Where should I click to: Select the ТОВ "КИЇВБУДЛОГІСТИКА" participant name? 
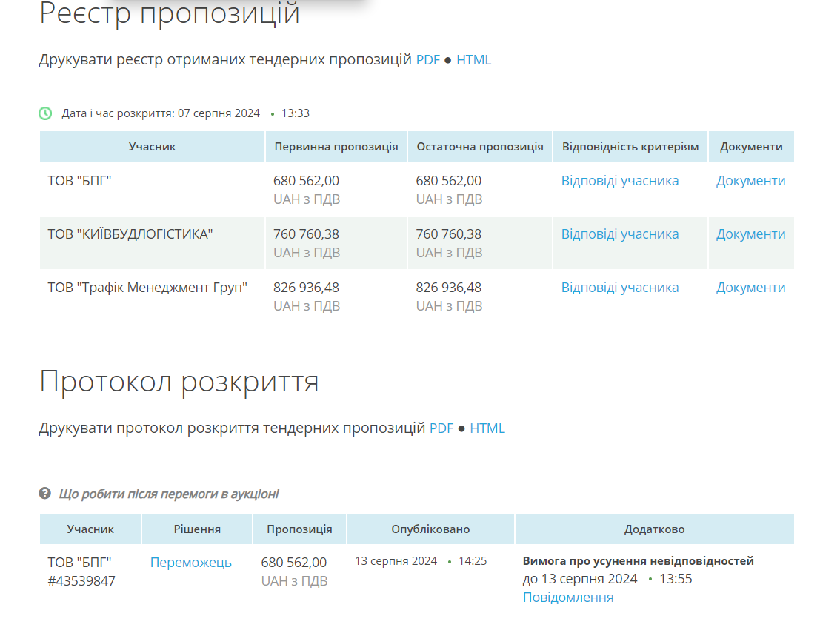coord(130,234)
